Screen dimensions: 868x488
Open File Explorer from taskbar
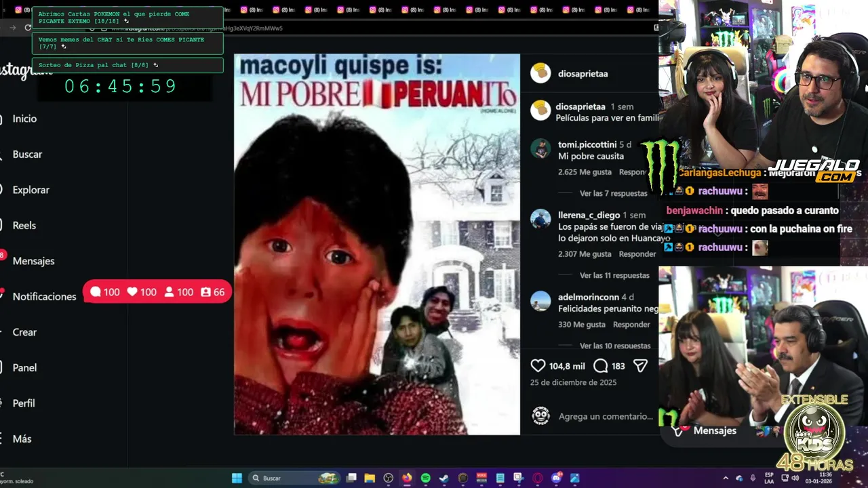tap(370, 478)
